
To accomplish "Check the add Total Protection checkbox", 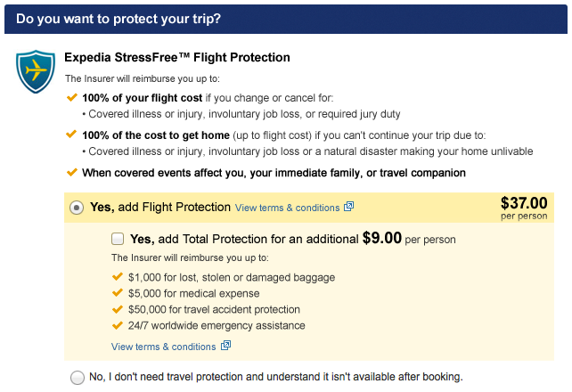I will click(118, 239).
